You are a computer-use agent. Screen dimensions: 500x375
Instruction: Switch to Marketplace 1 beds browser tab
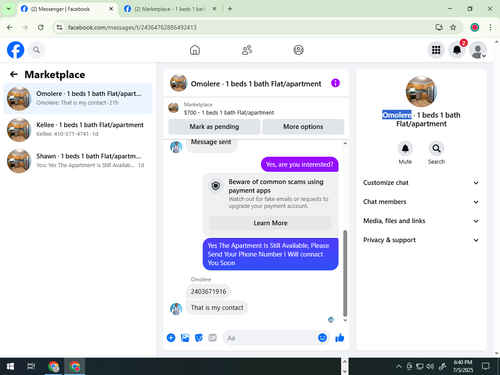click(x=169, y=9)
